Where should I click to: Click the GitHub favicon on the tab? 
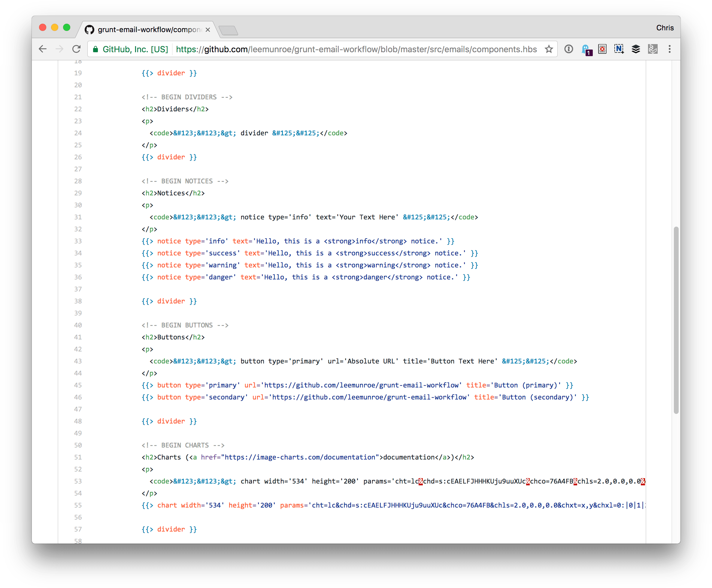click(89, 30)
